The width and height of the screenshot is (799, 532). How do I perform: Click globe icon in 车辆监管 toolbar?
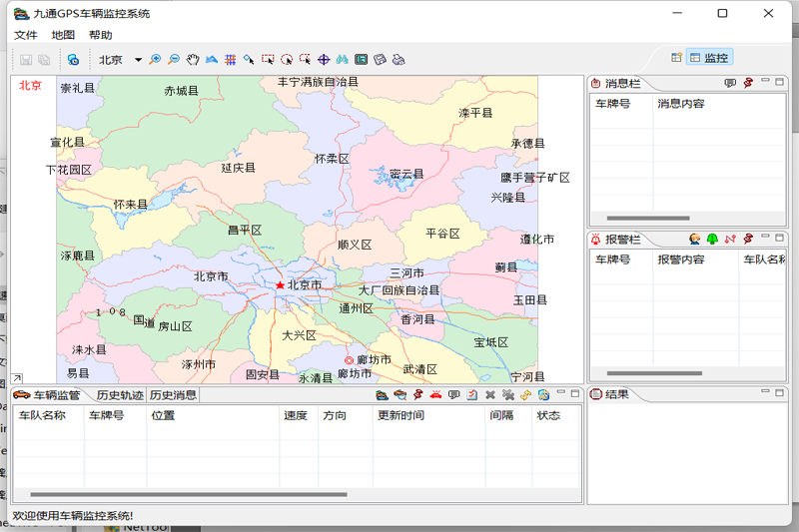pos(543,394)
